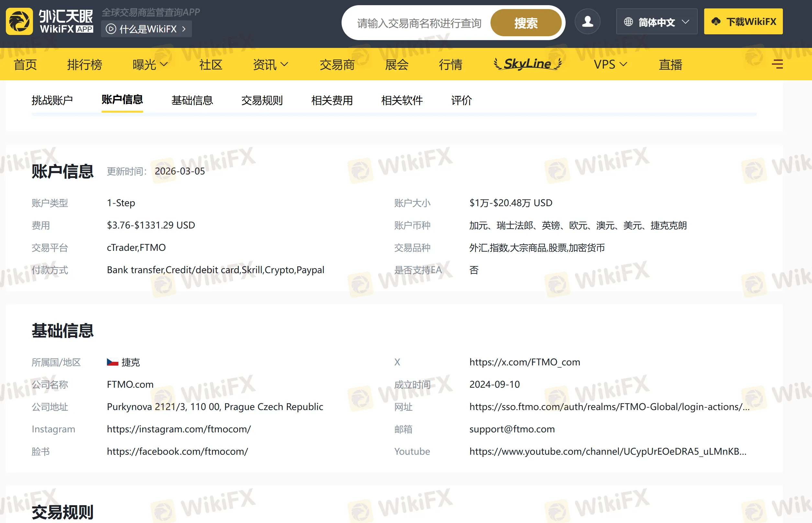Screen dimensions: 812x523
Task: Open the user profile icon
Action: [587, 22]
